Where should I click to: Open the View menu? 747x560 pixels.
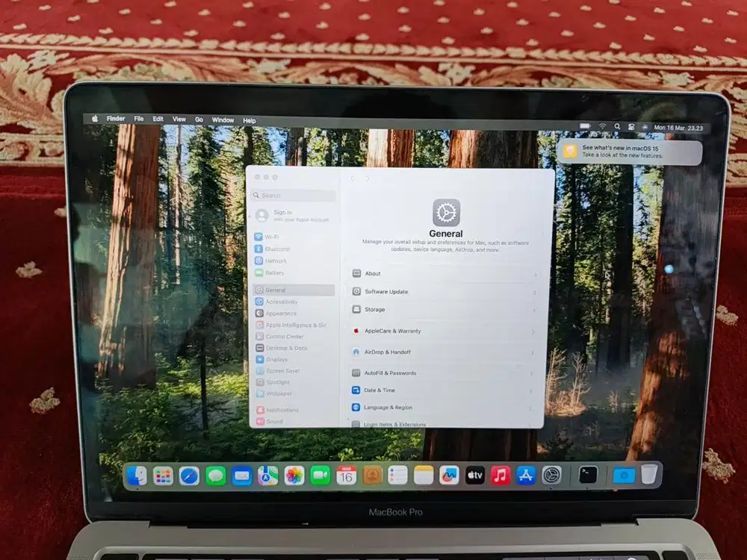coord(179,119)
